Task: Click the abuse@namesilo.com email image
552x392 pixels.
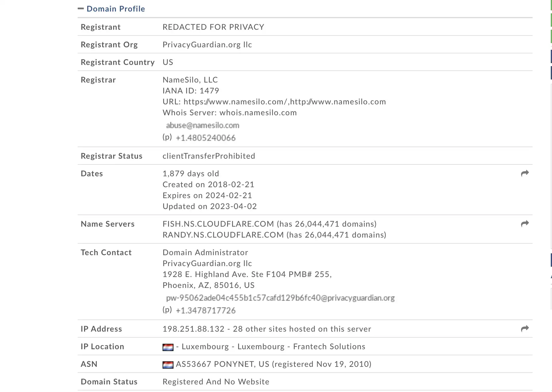Action: 203,125
